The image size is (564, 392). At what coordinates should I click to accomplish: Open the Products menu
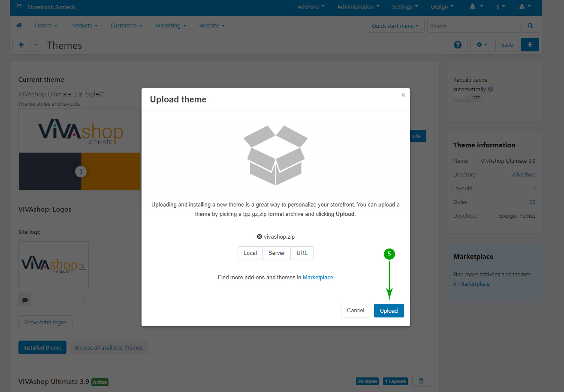[x=84, y=26]
